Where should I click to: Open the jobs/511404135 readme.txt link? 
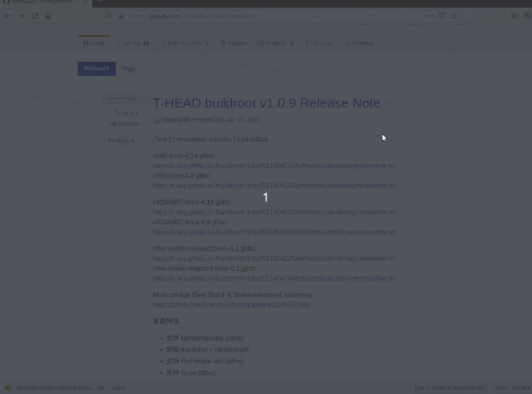pyautogui.click(x=274, y=258)
